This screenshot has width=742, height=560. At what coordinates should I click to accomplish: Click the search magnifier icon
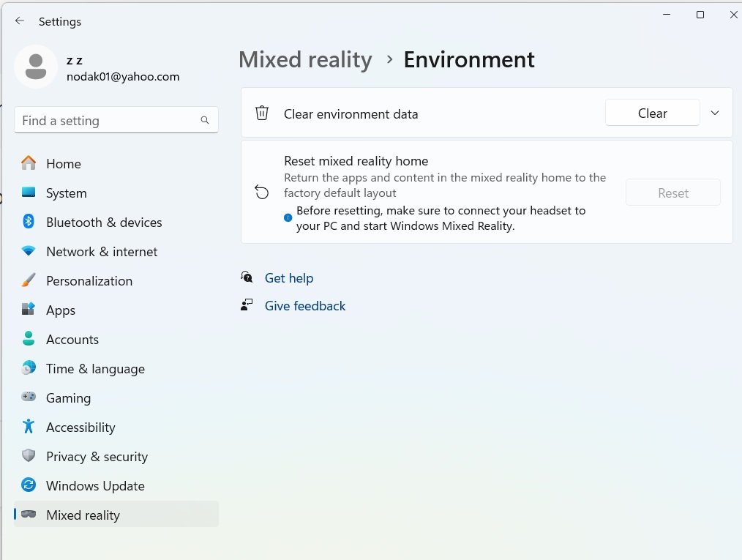[x=205, y=120]
